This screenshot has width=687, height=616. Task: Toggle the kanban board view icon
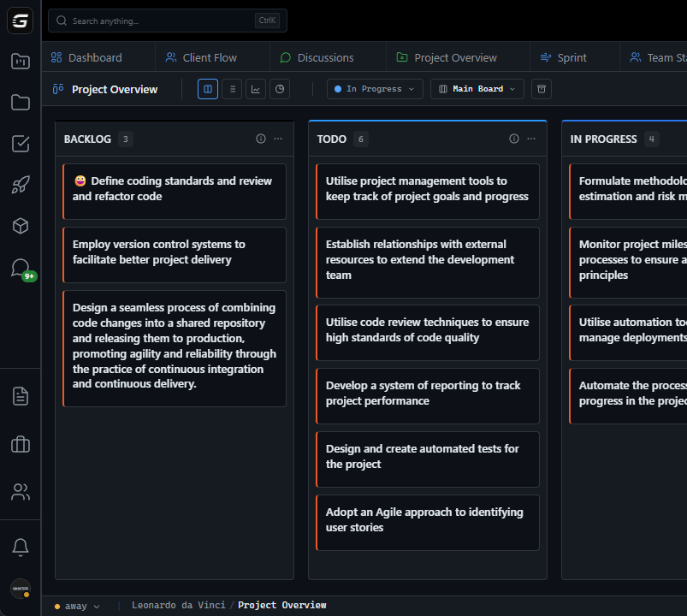[x=207, y=88]
